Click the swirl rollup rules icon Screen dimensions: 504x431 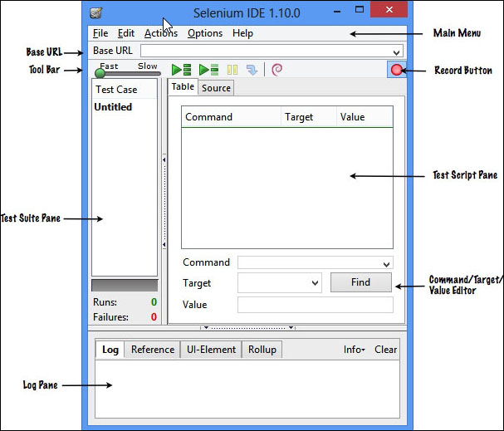coord(277,71)
